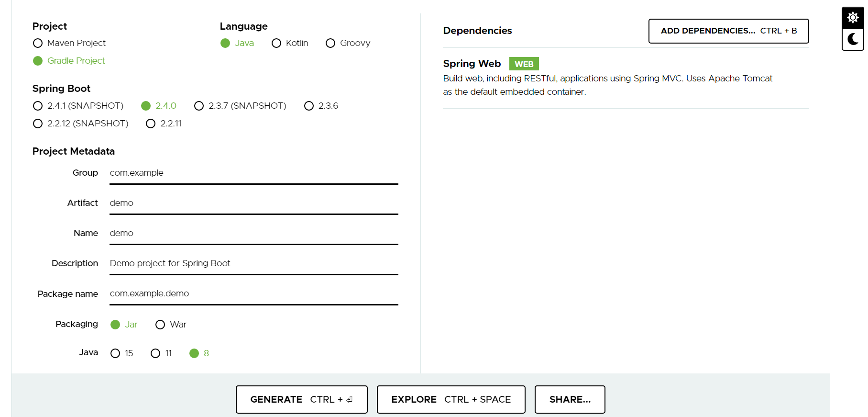The width and height of the screenshot is (868, 417).
Task: Edit the Description field
Action: 254,264
